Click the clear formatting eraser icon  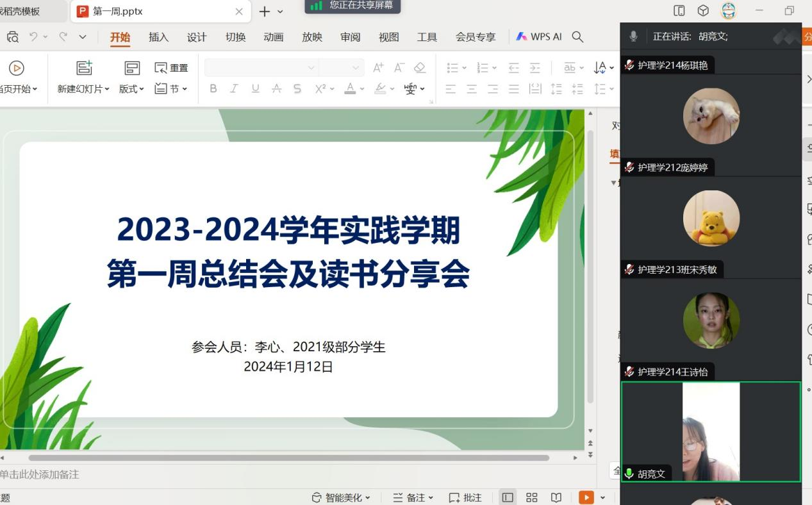tap(420, 68)
